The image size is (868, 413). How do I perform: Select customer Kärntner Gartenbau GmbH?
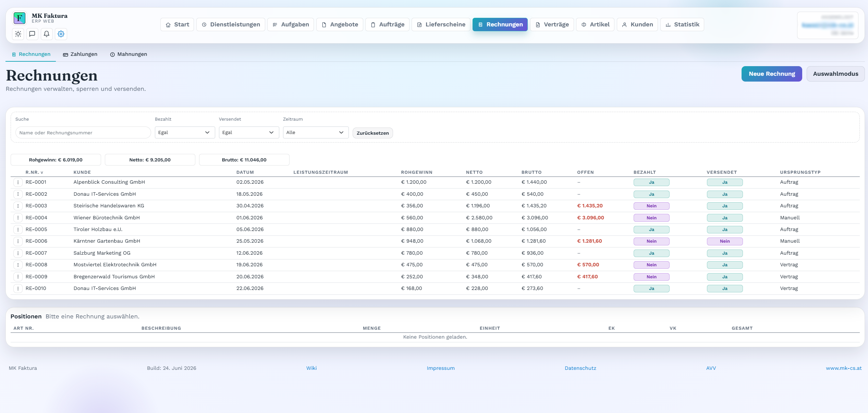click(x=107, y=241)
